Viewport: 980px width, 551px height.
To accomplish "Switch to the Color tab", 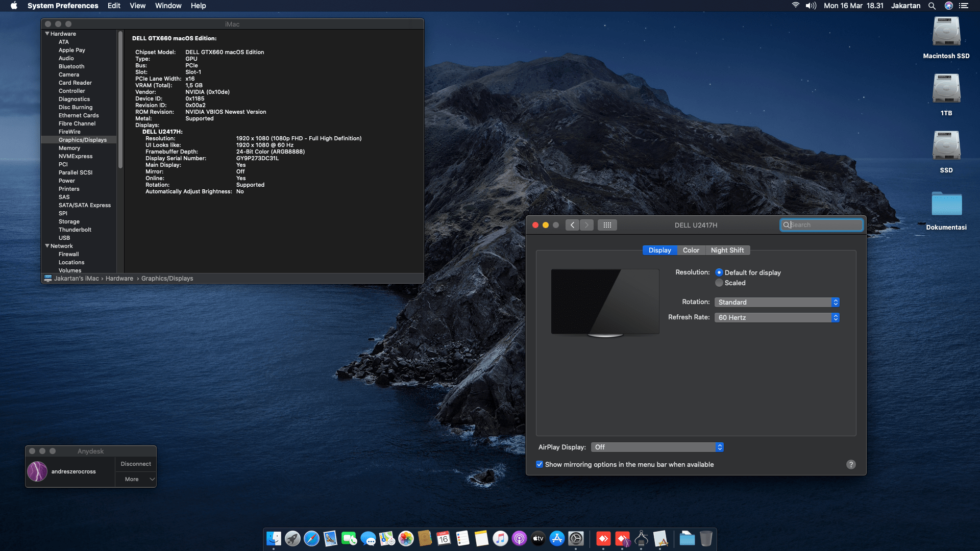I will tap(691, 250).
